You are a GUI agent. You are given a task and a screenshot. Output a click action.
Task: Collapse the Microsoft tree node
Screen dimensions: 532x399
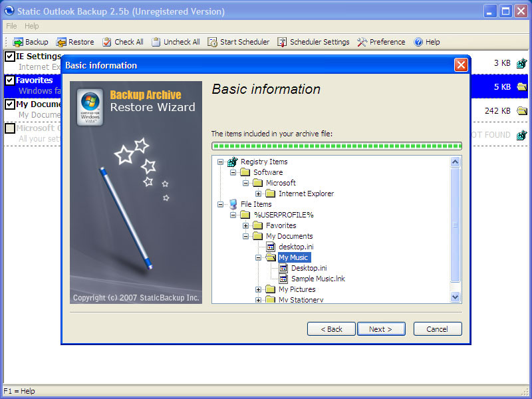click(x=245, y=184)
